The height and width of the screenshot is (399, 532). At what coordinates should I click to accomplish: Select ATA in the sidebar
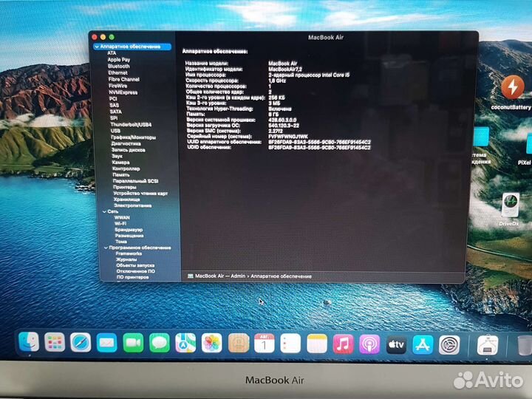point(112,53)
